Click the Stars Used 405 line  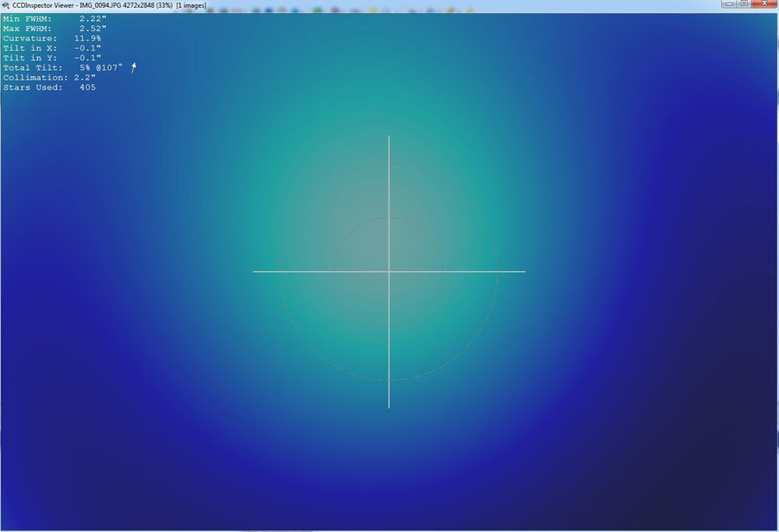coord(51,87)
